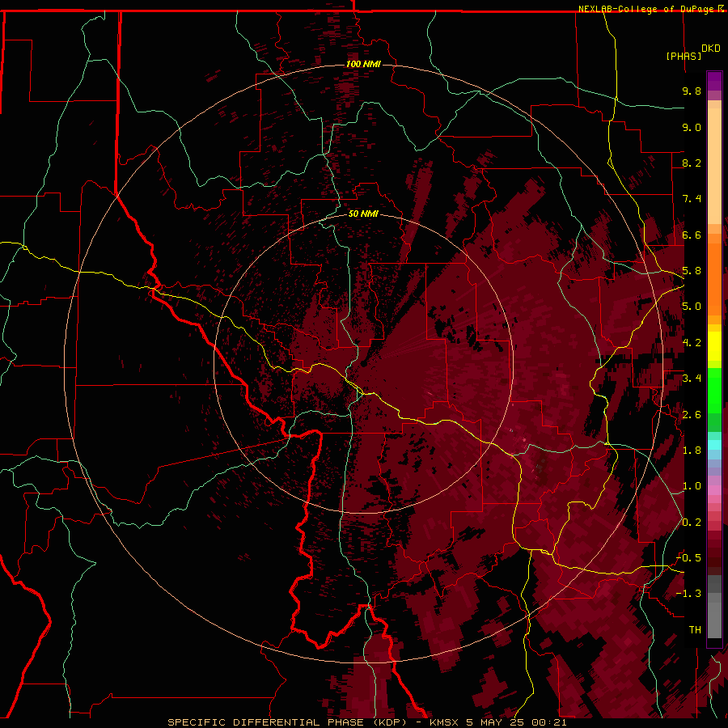
Task: Click the 1.8 scale value
Action: pyautogui.click(x=692, y=451)
